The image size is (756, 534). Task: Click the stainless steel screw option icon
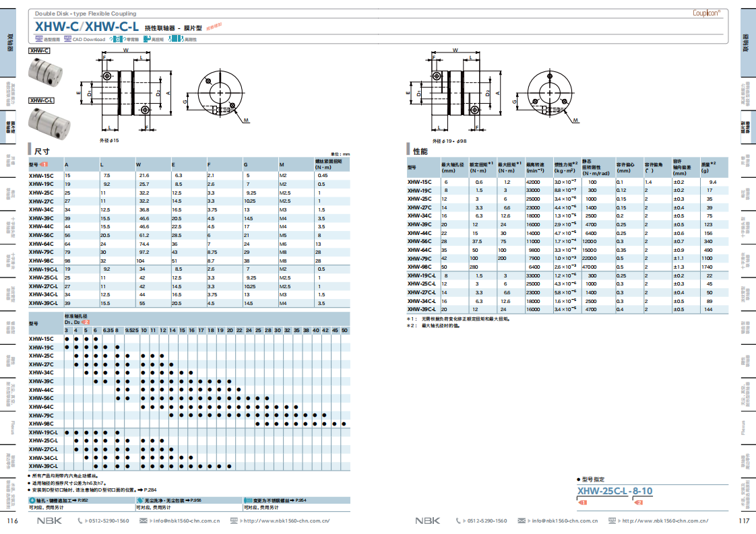[x=248, y=500]
